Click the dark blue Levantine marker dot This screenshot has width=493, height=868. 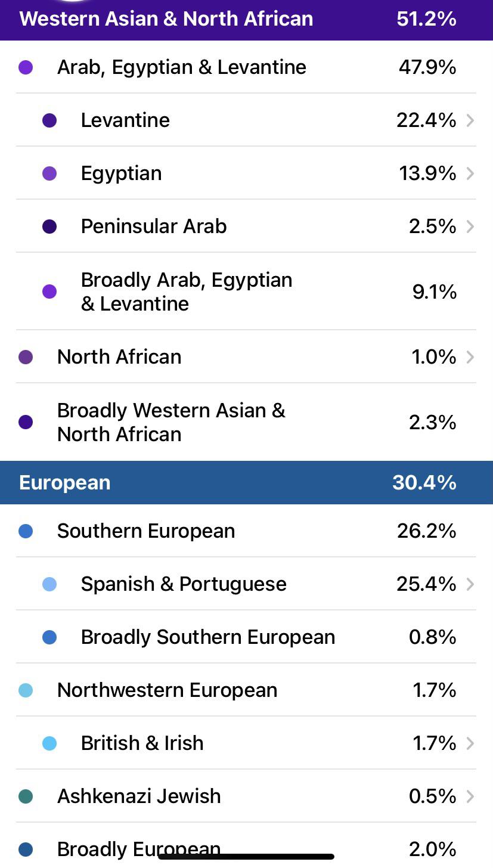click(x=49, y=120)
